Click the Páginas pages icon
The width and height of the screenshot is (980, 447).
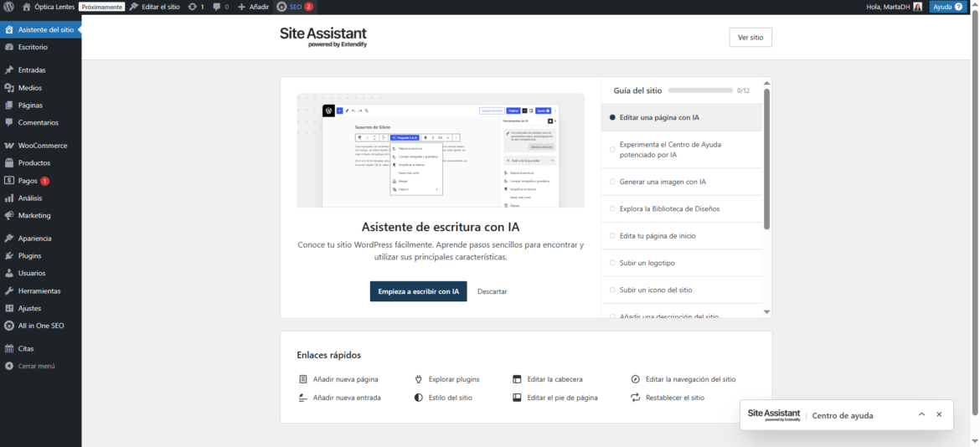point(9,105)
